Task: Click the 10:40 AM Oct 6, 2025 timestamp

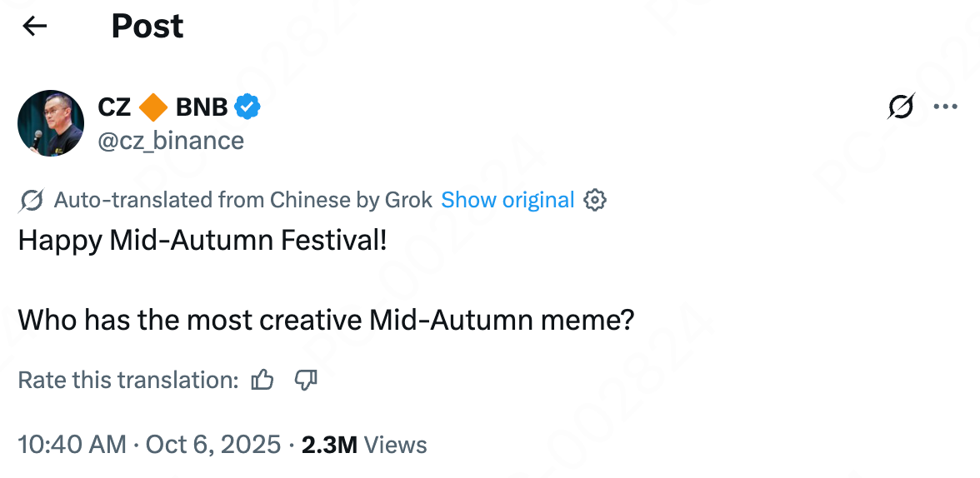Action: [149, 445]
